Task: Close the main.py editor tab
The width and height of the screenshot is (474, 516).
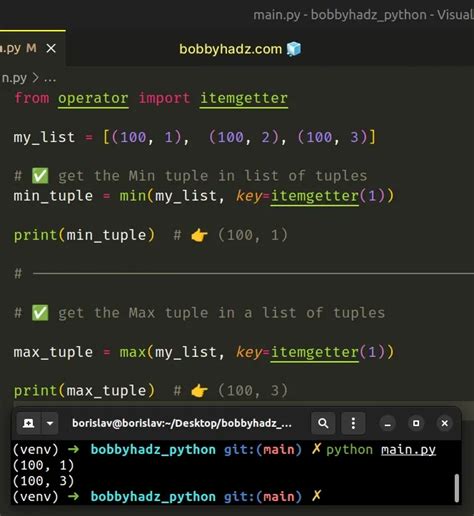Action: pyautogui.click(x=51, y=49)
